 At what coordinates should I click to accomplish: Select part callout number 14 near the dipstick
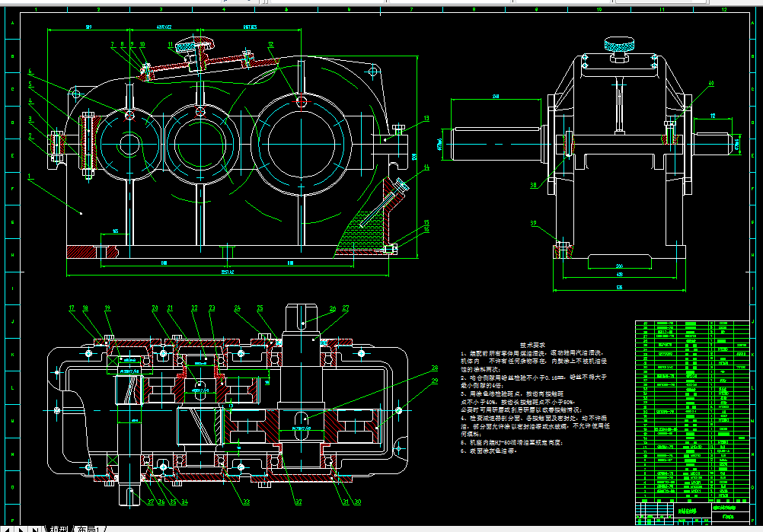(426, 167)
